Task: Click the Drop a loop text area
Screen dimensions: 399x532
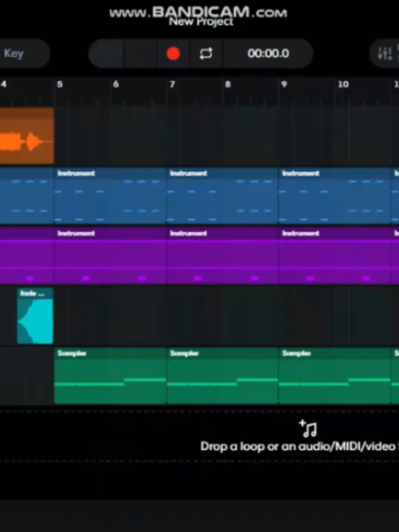Action: click(x=300, y=446)
